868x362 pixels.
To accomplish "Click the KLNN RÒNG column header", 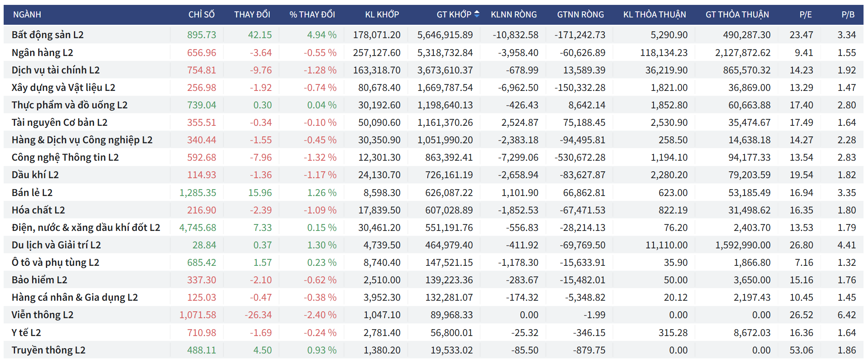I will (x=513, y=15).
